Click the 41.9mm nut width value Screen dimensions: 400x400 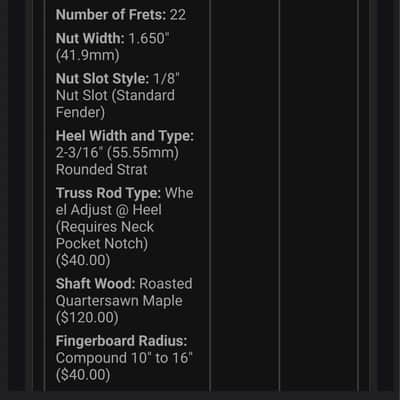[x=87, y=55]
